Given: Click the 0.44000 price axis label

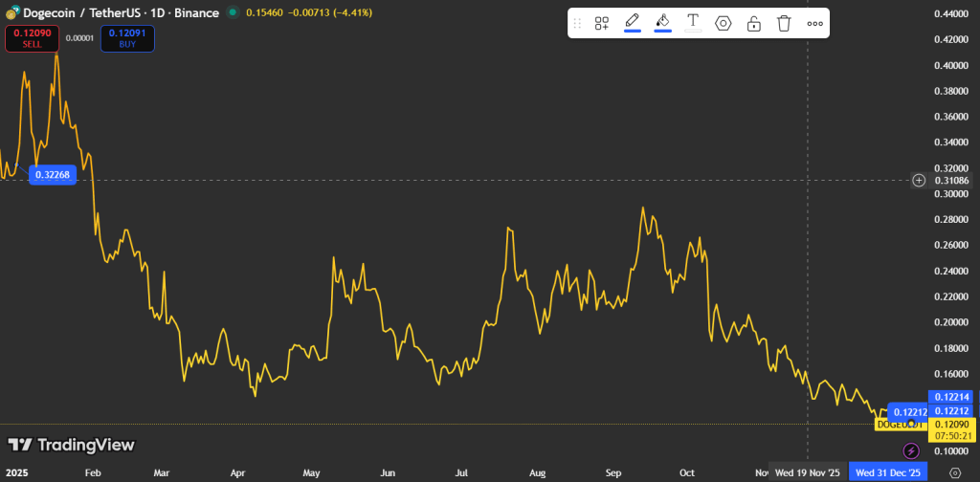Looking at the screenshot, I should [952, 13].
